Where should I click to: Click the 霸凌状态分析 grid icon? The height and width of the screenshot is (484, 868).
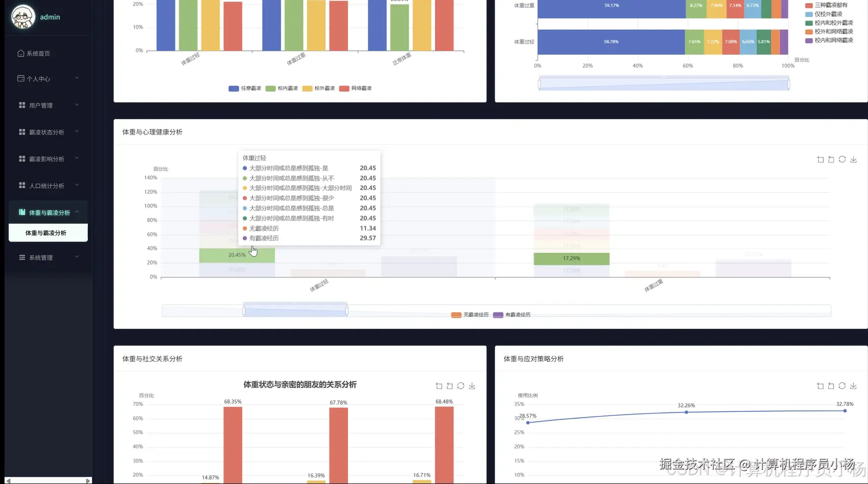pos(22,132)
